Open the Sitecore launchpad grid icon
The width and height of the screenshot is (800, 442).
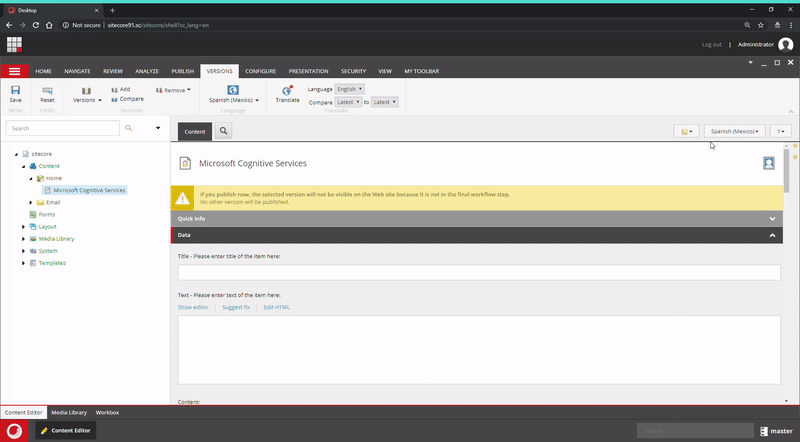click(x=14, y=44)
